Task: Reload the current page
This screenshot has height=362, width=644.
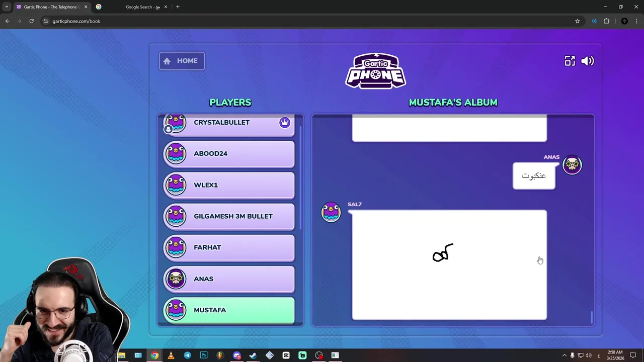Action: (31, 21)
